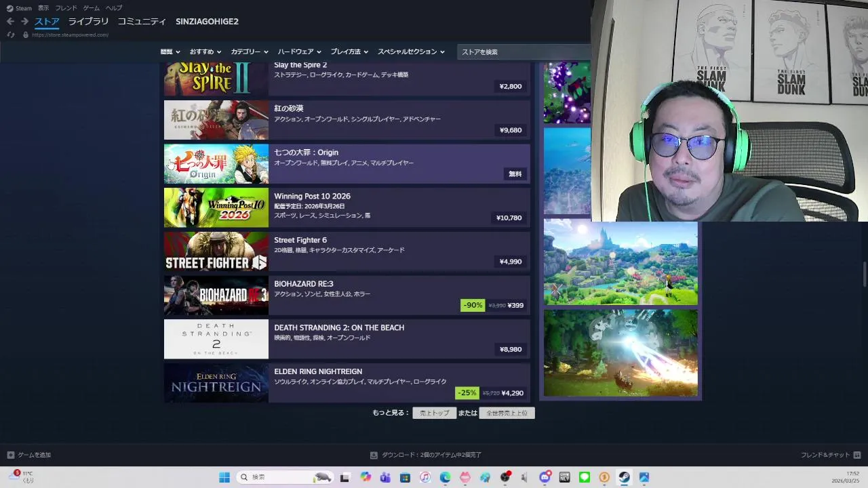Expand the プレイ方法 dropdown
This screenshot has height=488, width=868.
point(349,52)
